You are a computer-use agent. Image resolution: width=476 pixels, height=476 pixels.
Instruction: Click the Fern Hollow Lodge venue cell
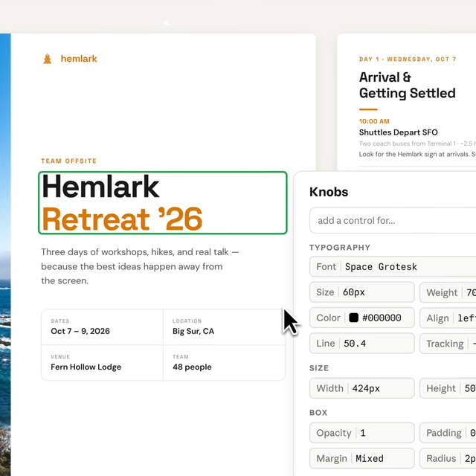click(102, 362)
